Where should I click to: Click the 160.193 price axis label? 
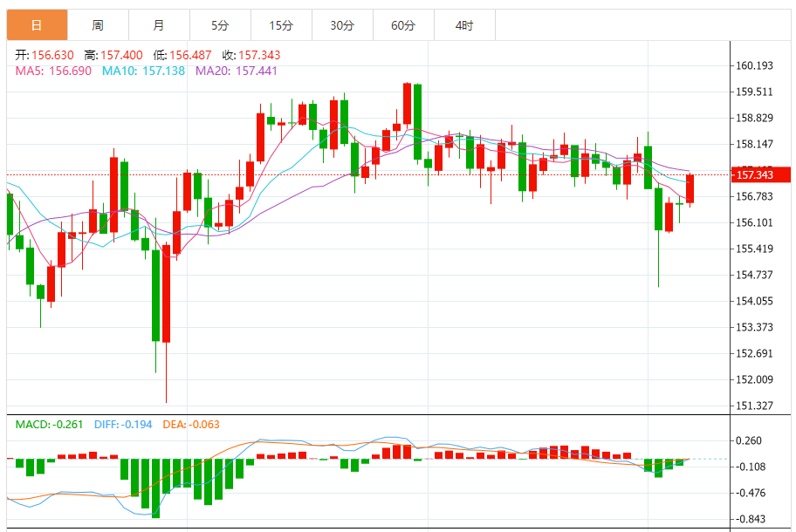pos(754,65)
